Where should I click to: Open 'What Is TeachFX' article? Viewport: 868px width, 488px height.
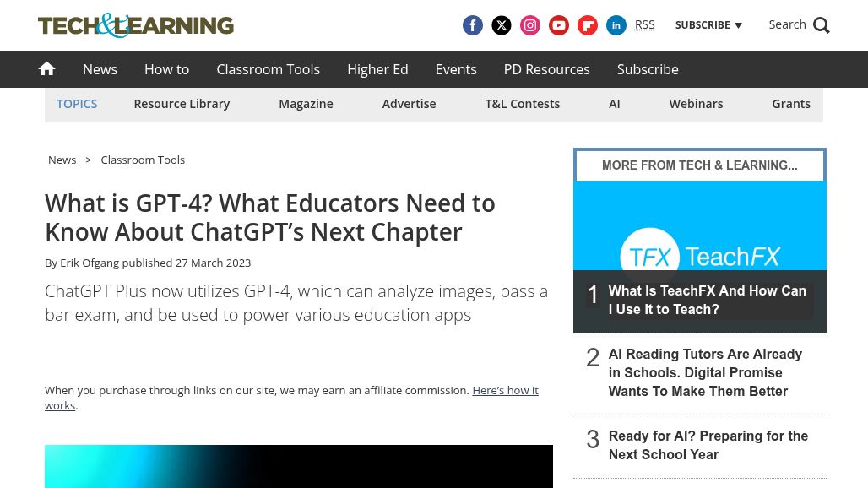click(x=707, y=300)
